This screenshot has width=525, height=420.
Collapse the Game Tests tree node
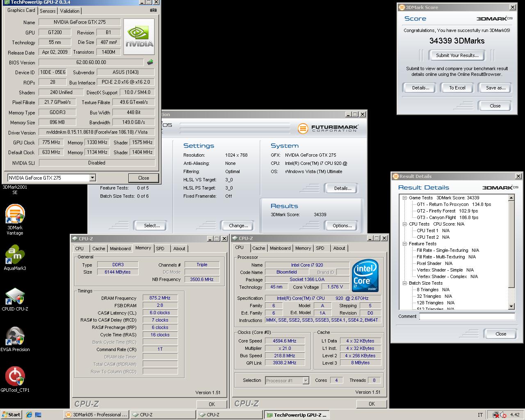405,198
